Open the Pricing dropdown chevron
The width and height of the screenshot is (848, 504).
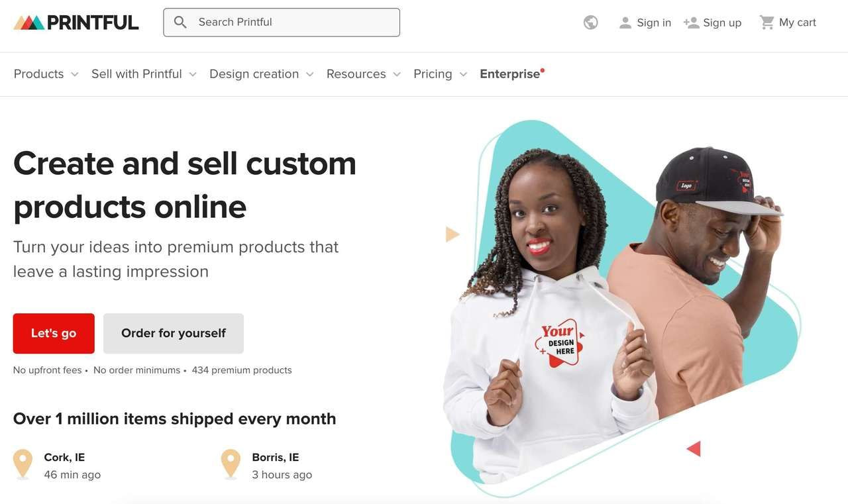tap(463, 74)
